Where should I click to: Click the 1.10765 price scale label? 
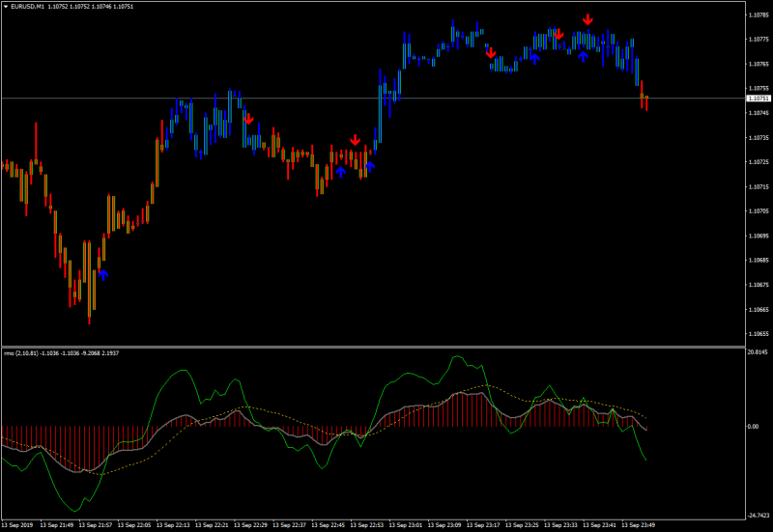759,64
